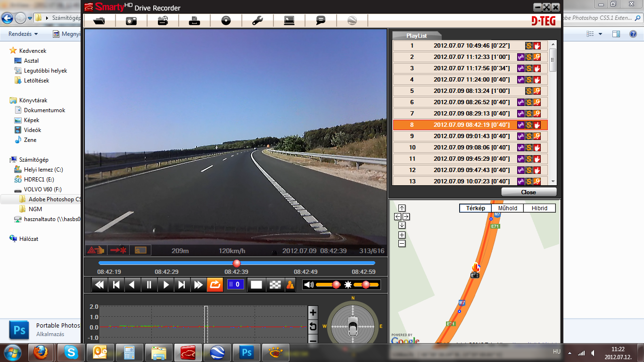Toggle the checkered pattern view button
644x362 pixels.
point(275,285)
